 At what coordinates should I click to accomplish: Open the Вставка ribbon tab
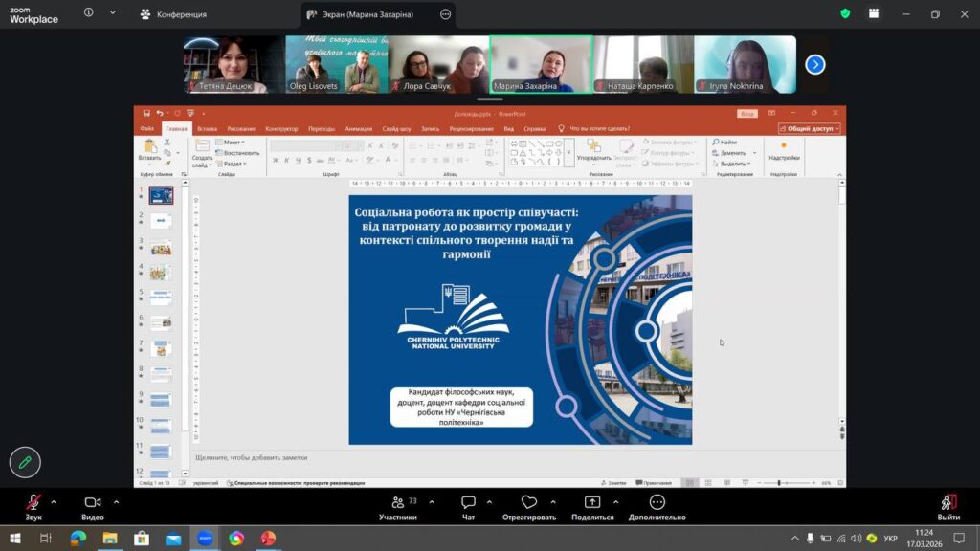click(207, 128)
